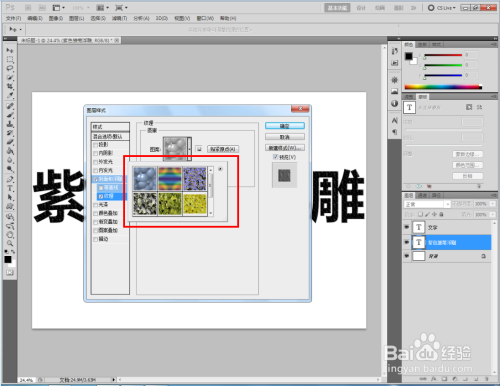Select the Gradient/Paint Bucket tool
The image size is (500, 386).
(10, 151)
